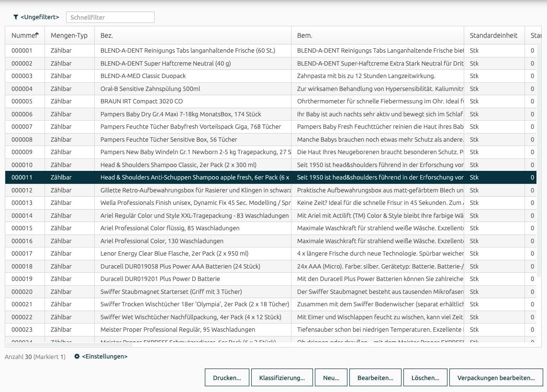547x392 pixels.
Task: Open the <Einstellungen> link
Action: pos(105,357)
